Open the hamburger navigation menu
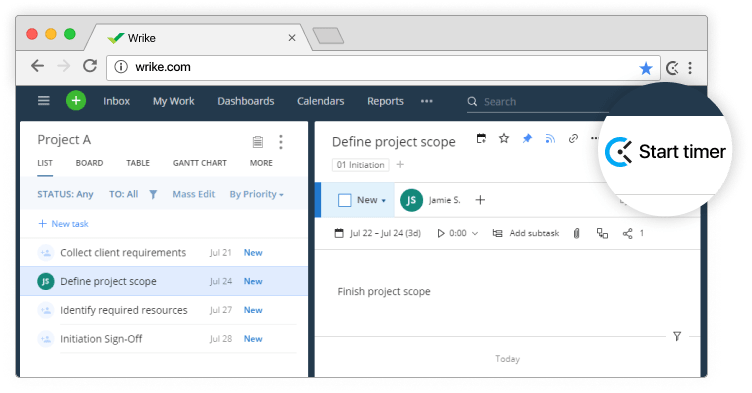This screenshot has width=752, height=393. 44,101
